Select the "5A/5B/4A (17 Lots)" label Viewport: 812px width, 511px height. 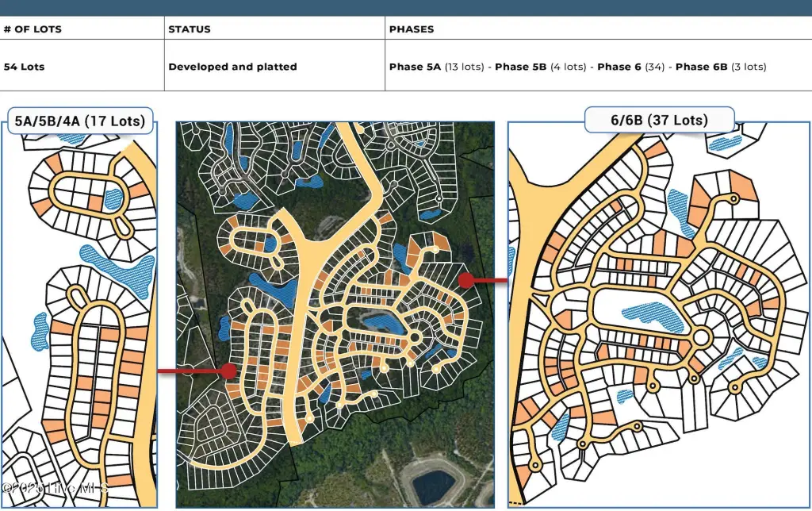click(80, 121)
